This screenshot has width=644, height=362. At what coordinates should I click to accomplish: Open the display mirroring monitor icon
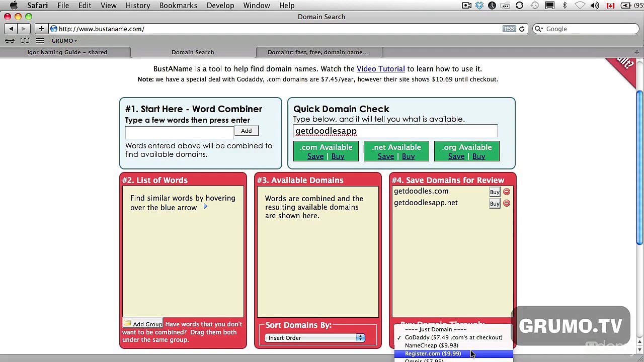[x=550, y=6]
